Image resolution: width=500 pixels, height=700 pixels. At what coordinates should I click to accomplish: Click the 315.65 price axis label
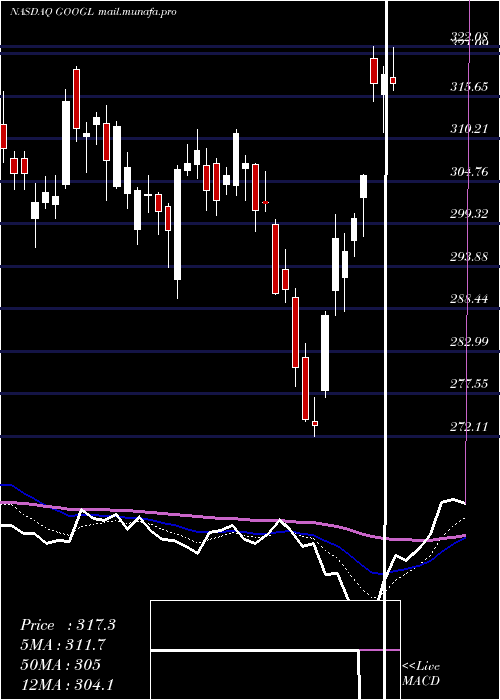pyautogui.click(x=469, y=87)
